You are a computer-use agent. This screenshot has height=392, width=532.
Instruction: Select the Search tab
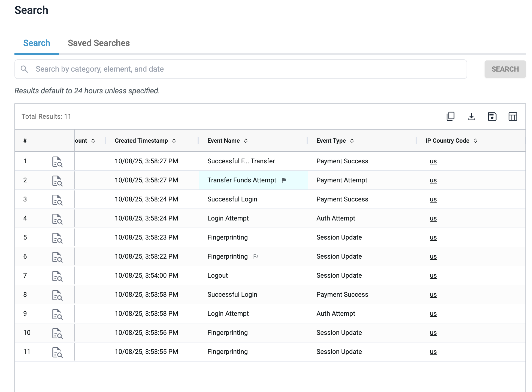(37, 43)
